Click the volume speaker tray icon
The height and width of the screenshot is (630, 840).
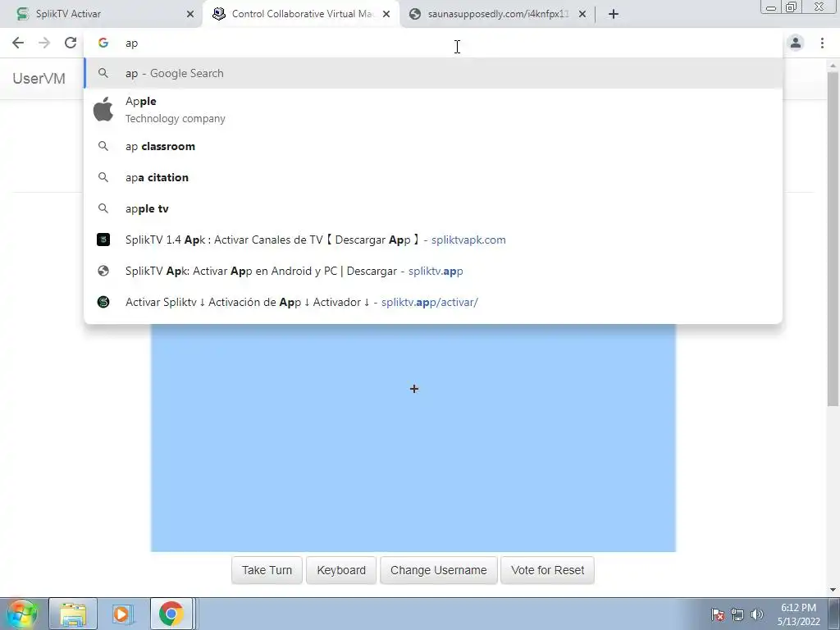pyautogui.click(x=756, y=614)
